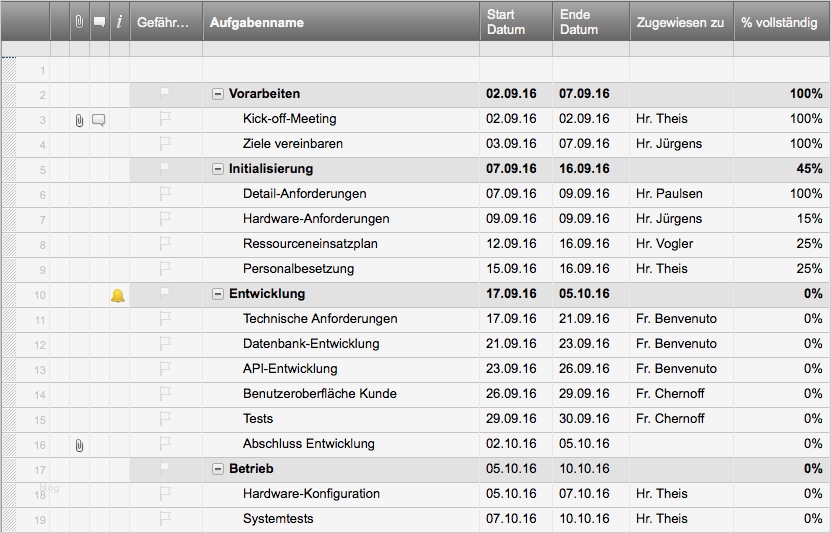The image size is (831, 533).
Task: Collapse the Vorarbeiten group
Action: tap(218, 94)
